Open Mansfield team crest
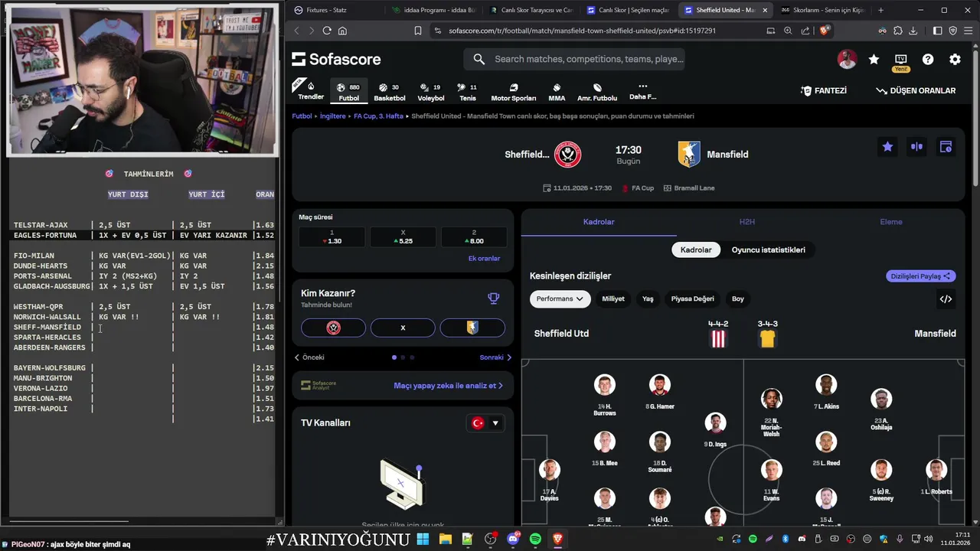This screenshot has height=551, width=980. coord(689,155)
